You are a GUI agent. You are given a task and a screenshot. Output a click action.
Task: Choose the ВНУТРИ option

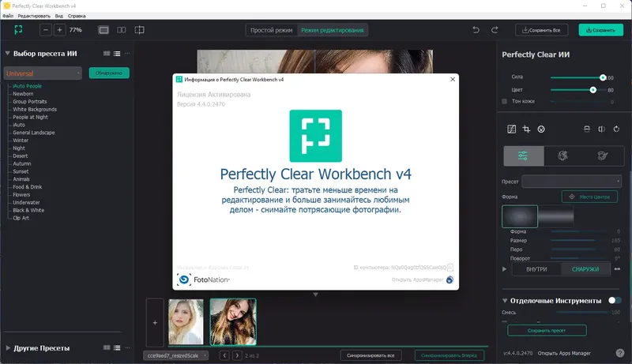[x=536, y=269]
